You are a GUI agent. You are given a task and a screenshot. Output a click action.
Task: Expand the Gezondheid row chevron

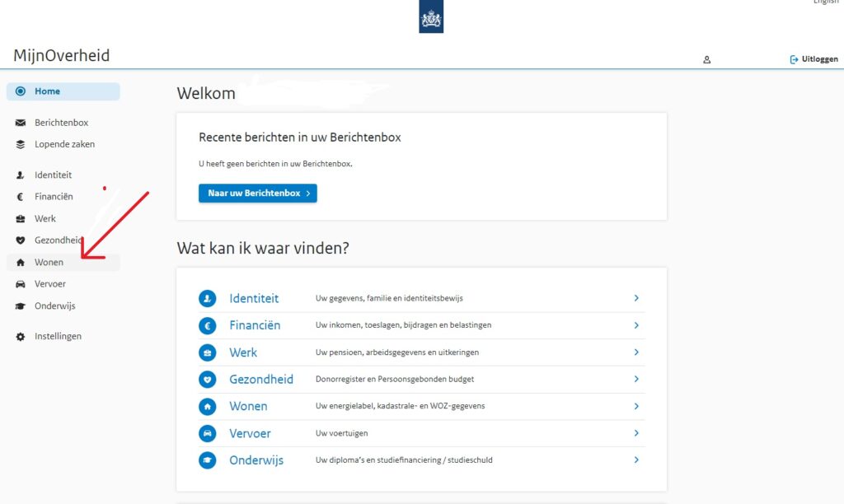click(636, 379)
